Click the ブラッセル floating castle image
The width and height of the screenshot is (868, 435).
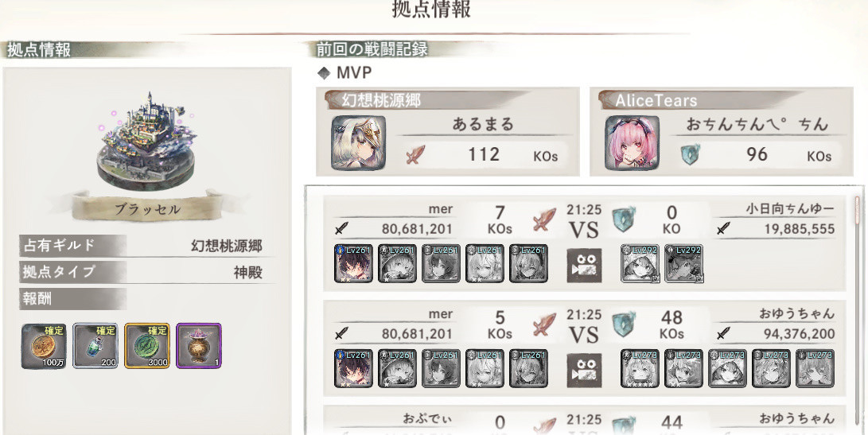[146, 142]
